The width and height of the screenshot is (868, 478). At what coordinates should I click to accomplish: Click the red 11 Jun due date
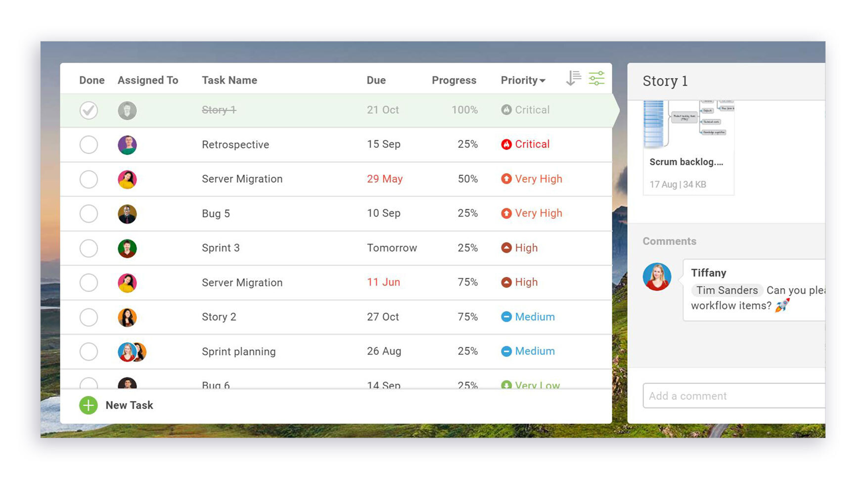click(383, 282)
